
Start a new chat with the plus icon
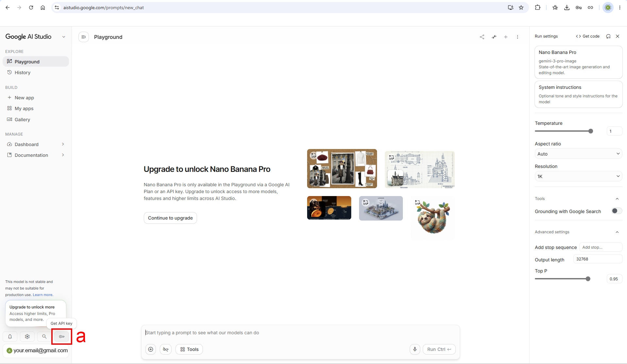pyautogui.click(x=506, y=37)
